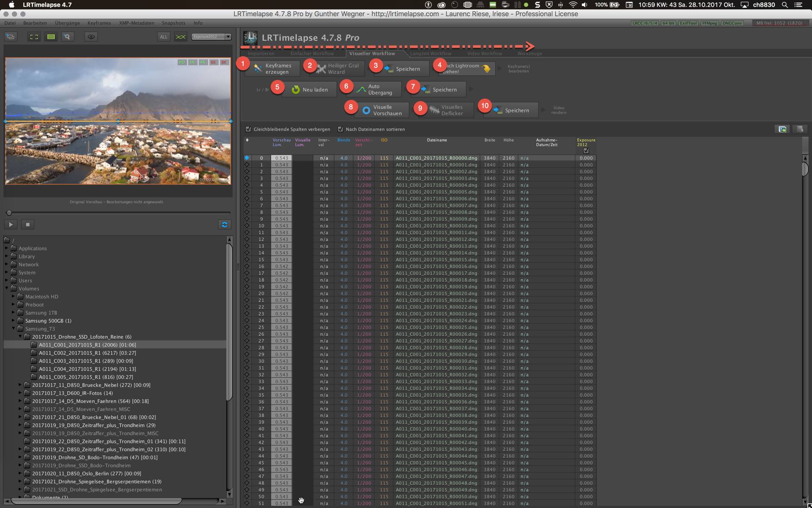
Task: Click the 8K resolution badge on the preview
Action: [x=224, y=62]
